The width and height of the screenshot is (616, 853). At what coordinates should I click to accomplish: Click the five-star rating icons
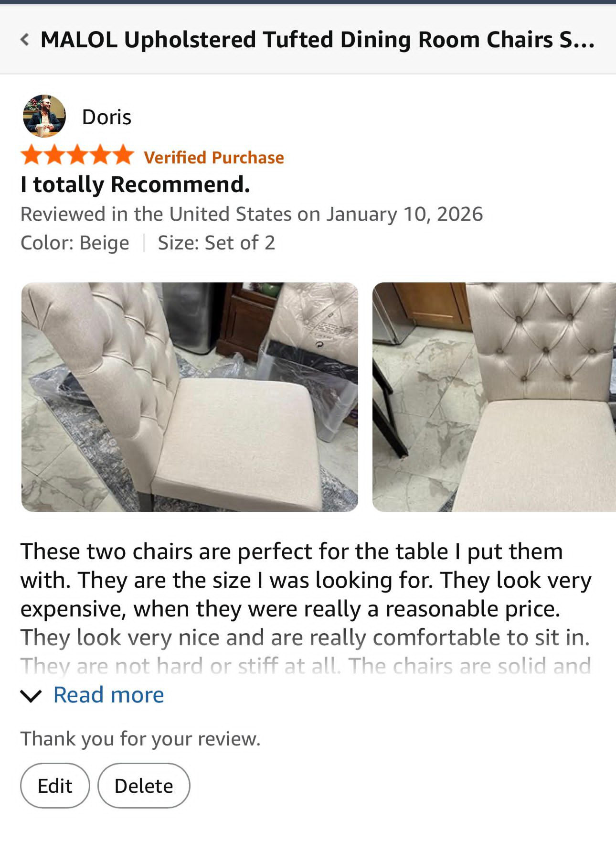click(x=77, y=155)
